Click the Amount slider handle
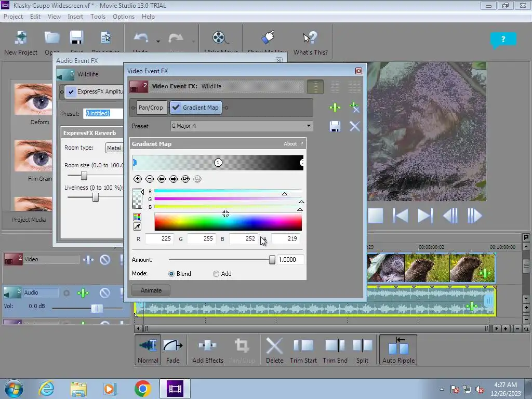Viewport: 532px width, 399px height. pyautogui.click(x=272, y=260)
